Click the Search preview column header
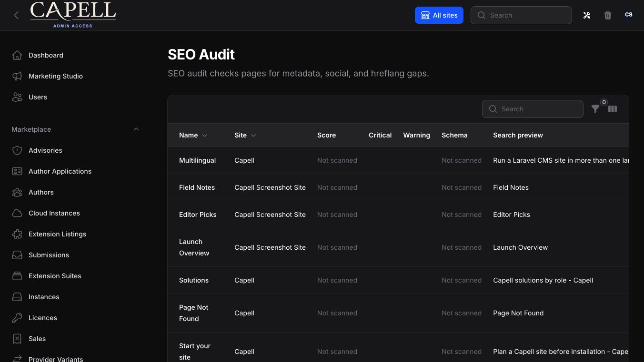 518,135
